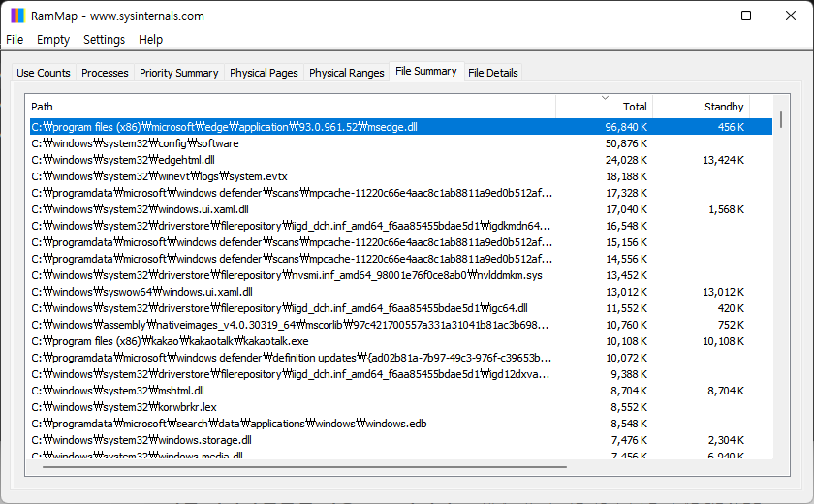Switch to the Processes tab
The width and height of the screenshot is (814, 504).
point(105,73)
